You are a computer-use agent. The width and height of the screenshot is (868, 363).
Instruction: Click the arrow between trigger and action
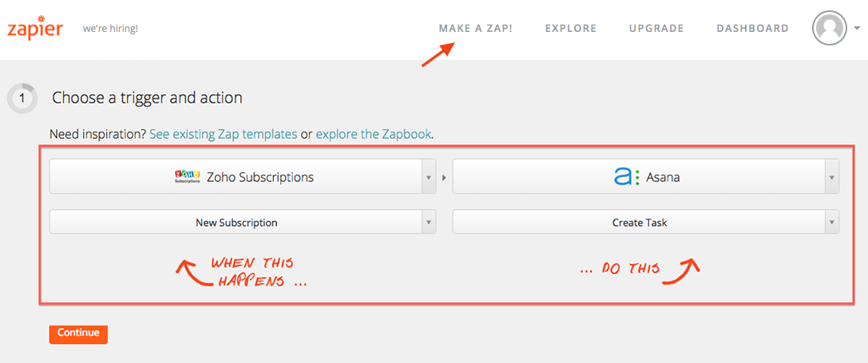pyautogui.click(x=445, y=178)
